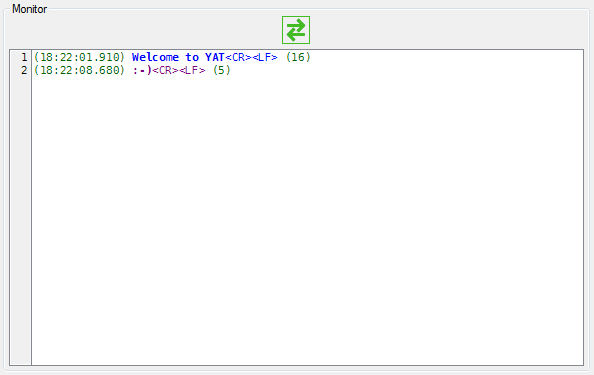Click the green bidirectional arrows icon

coord(296,30)
